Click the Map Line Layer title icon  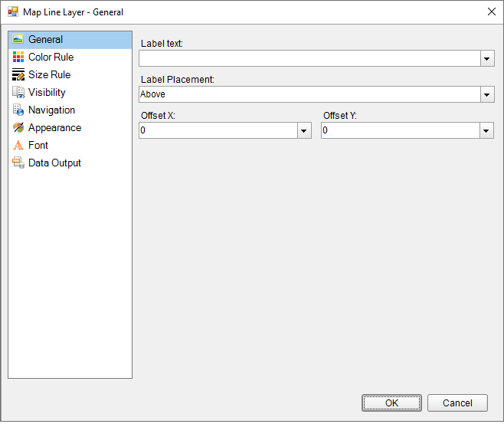point(13,12)
